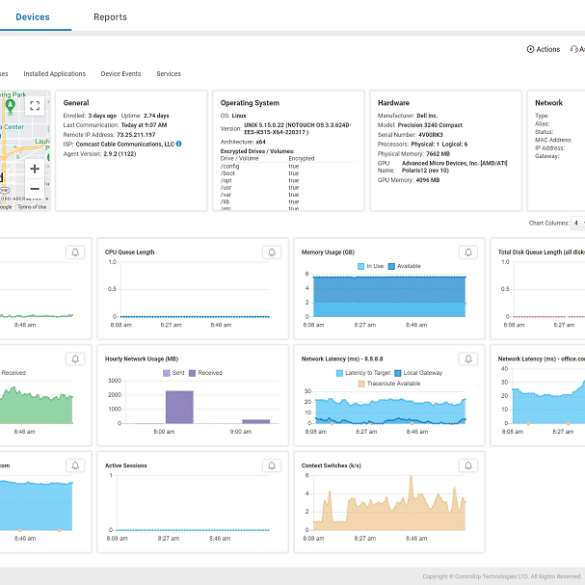This screenshot has width=585, height=585.
Task: Click Uptime 2.74 days value
Action: 156,116
